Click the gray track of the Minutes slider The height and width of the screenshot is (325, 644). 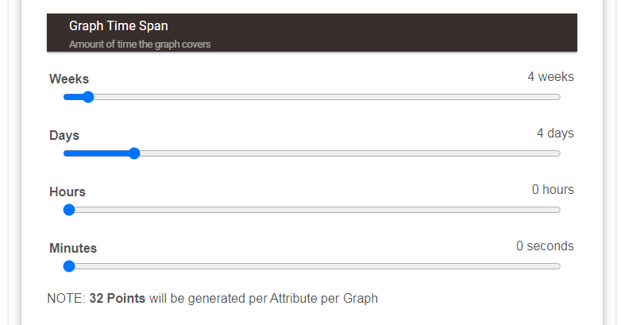(318, 266)
